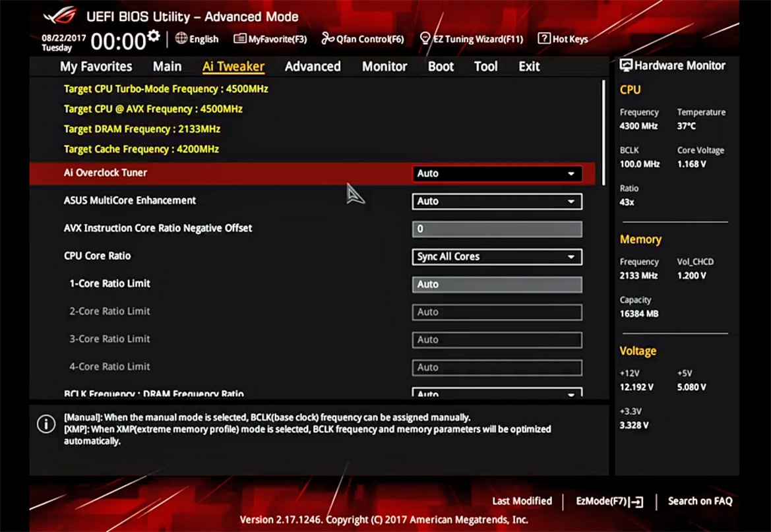
Task: Select the CPU Core Ratio label
Action: (98, 256)
